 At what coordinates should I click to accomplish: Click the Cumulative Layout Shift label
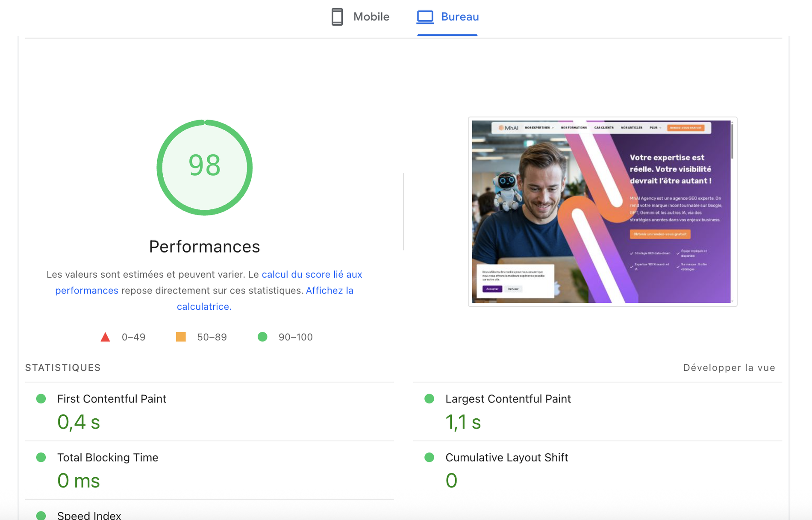click(x=507, y=457)
